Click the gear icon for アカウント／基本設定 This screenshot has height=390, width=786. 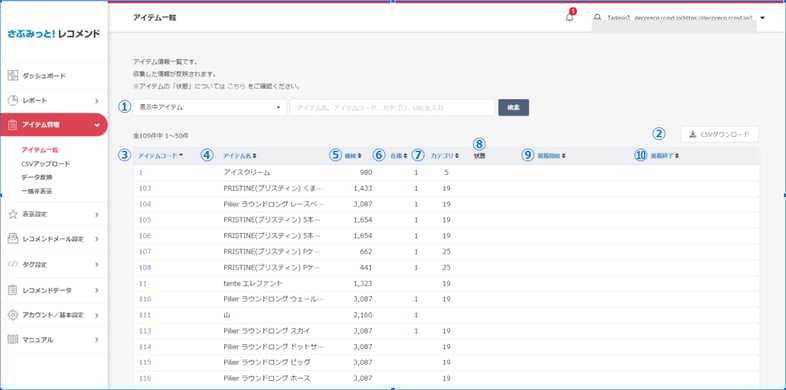[x=13, y=315]
